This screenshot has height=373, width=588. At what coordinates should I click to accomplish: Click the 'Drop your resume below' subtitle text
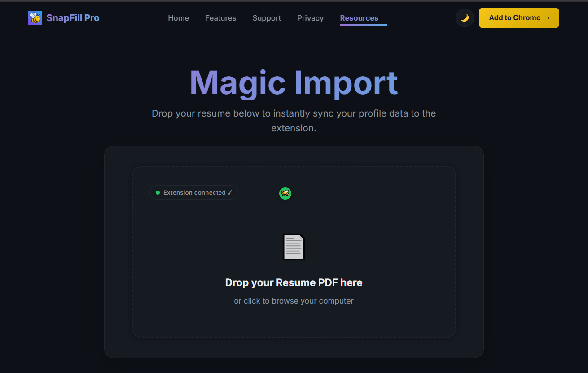pos(294,121)
